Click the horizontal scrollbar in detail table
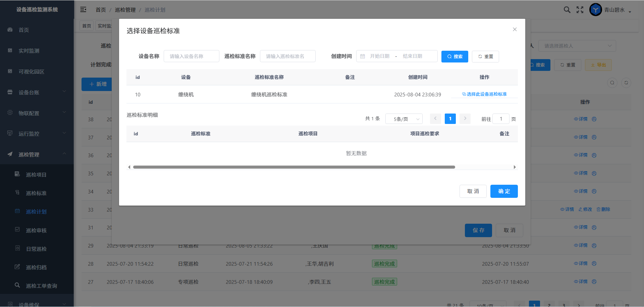This screenshot has height=307, width=644. point(294,167)
